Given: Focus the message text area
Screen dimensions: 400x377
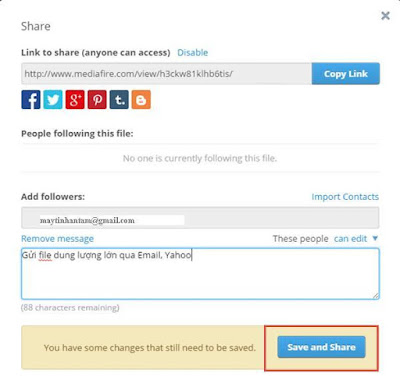Looking at the screenshot, I should [200, 273].
